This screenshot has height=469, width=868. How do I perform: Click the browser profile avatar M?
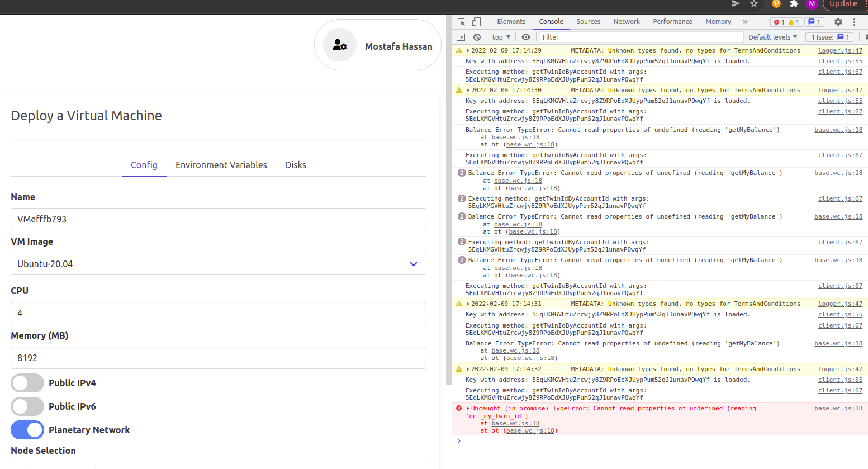(x=812, y=4)
